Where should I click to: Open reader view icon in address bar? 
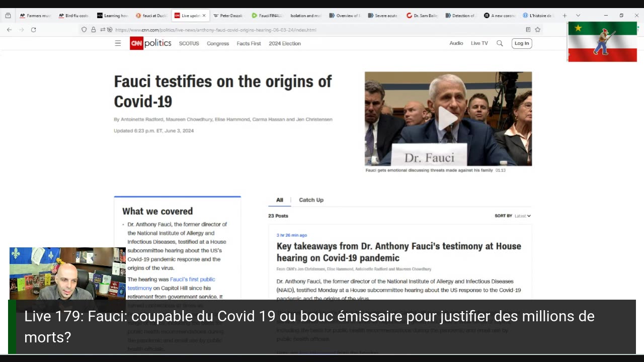(528, 30)
